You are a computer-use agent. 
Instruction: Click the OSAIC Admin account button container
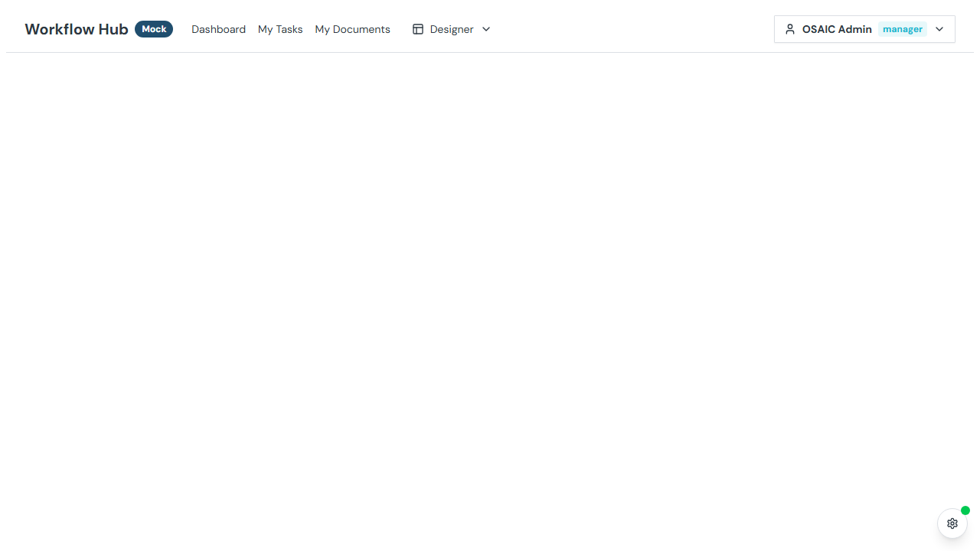864,28
